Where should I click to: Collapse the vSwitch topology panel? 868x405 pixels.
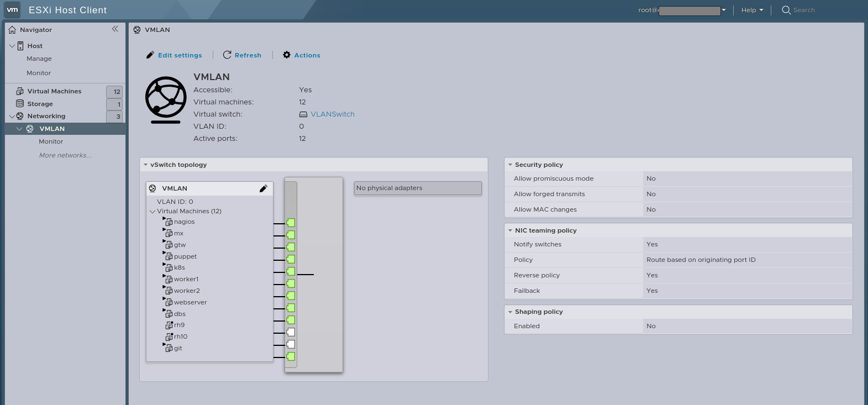pyautogui.click(x=145, y=165)
